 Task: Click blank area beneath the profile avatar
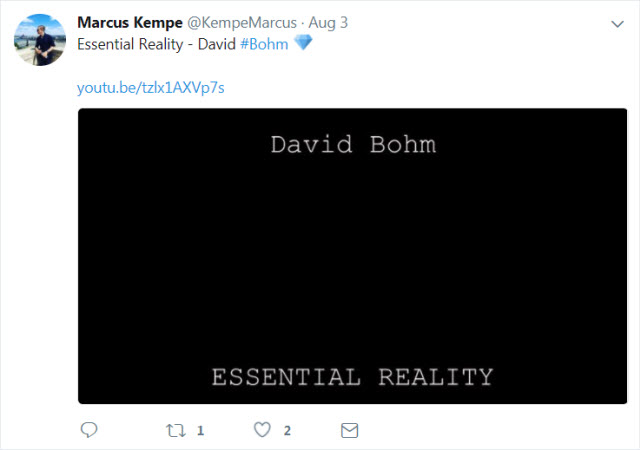coord(40,245)
